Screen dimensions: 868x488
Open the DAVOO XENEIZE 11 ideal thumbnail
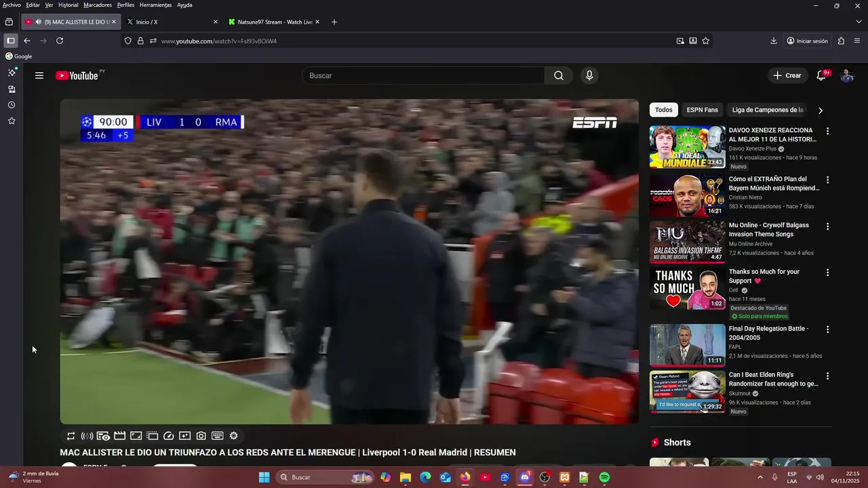pos(688,147)
